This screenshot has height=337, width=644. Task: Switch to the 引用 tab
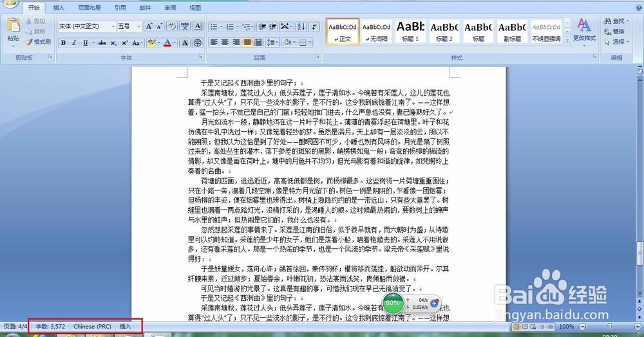click(120, 7)
